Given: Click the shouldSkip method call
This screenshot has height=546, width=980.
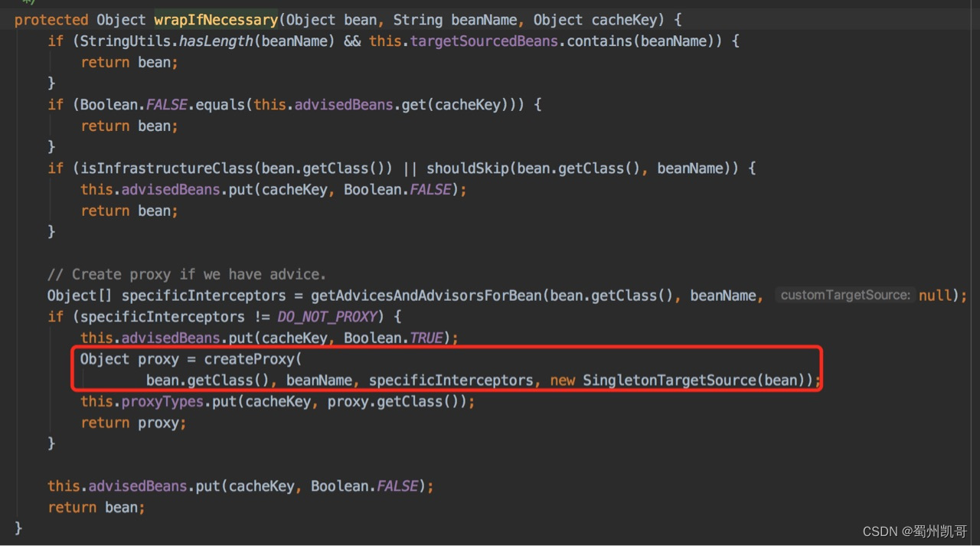Looking at the screenshot, I should 467,168.
